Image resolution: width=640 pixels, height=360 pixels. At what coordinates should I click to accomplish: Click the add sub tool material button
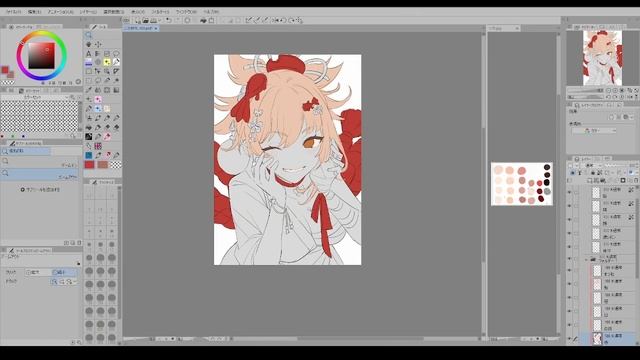point(40,190)
